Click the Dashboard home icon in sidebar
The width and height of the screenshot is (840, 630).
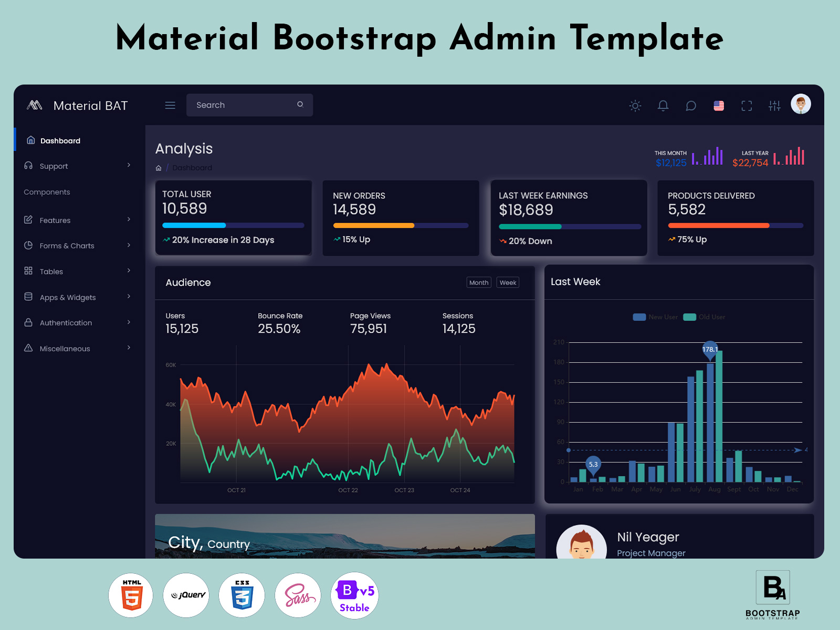pyautogui.click(x=31, y=140)
